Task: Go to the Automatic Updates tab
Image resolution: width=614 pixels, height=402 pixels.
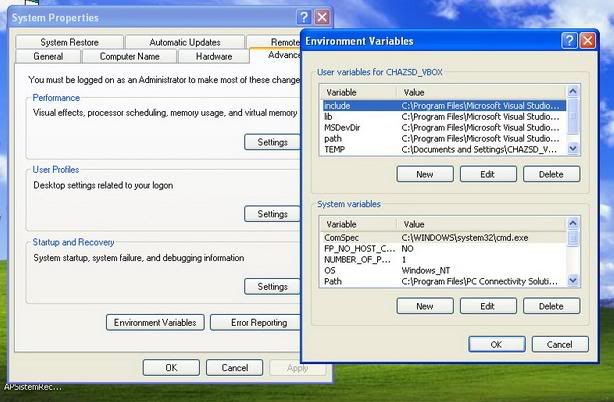Action: click(x=184, y=42)
